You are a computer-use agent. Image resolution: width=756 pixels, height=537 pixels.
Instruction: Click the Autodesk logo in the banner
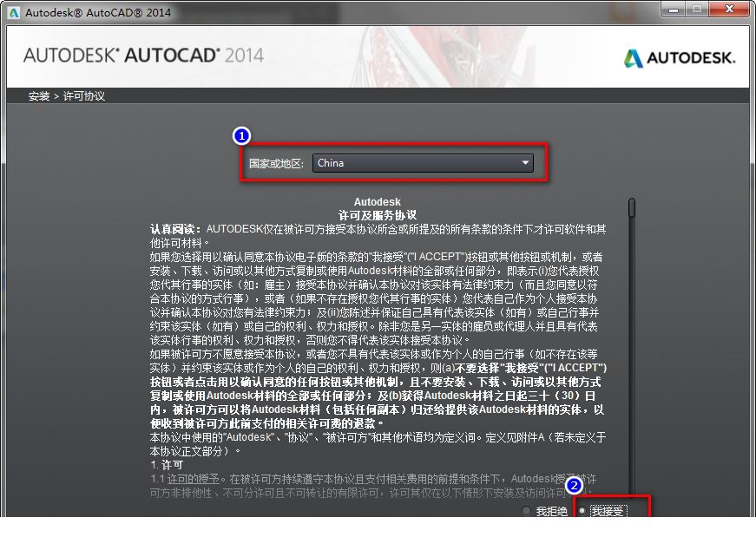(x=680, y=58)
